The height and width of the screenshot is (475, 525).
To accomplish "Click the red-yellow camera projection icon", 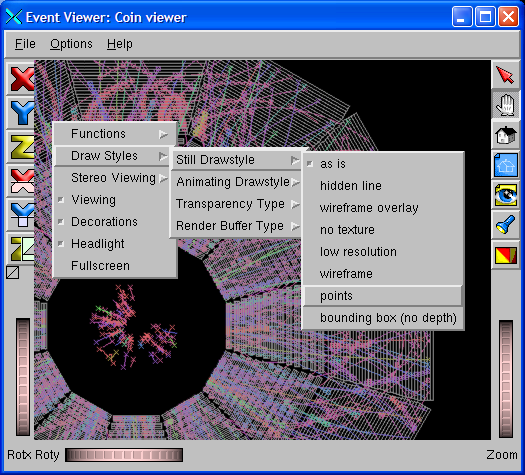I will click(x=506, y=255).
